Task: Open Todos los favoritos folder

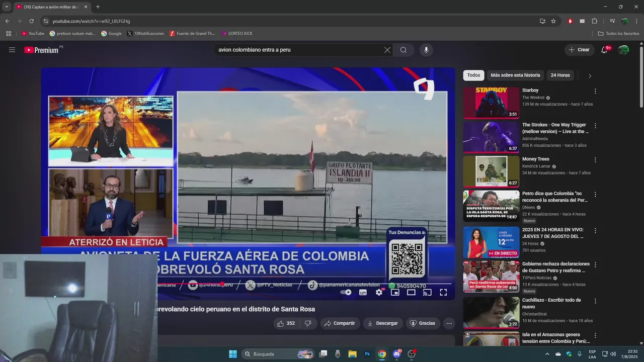Action: (618, 34)
